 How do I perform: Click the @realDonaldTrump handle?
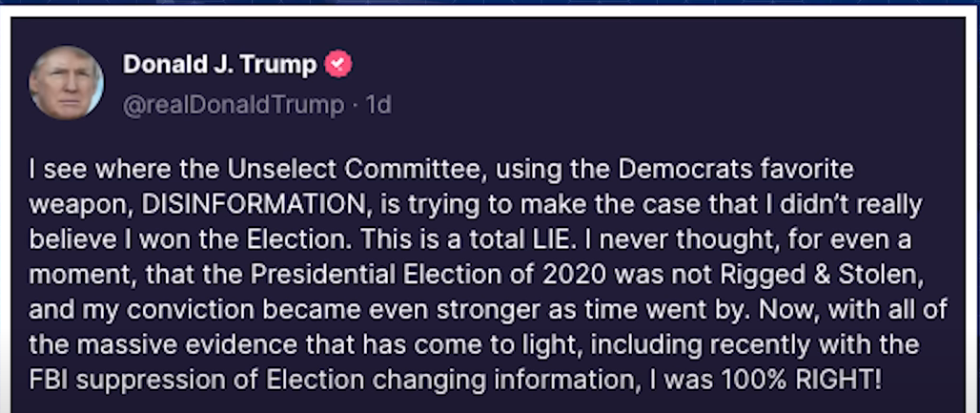[233, 104]
